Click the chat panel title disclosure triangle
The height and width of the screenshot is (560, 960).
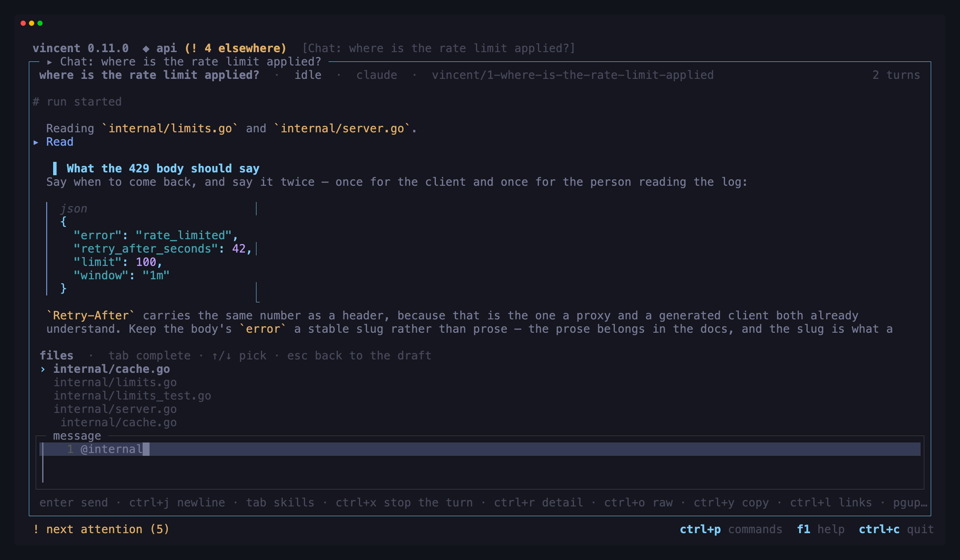[x=50, y=62]
